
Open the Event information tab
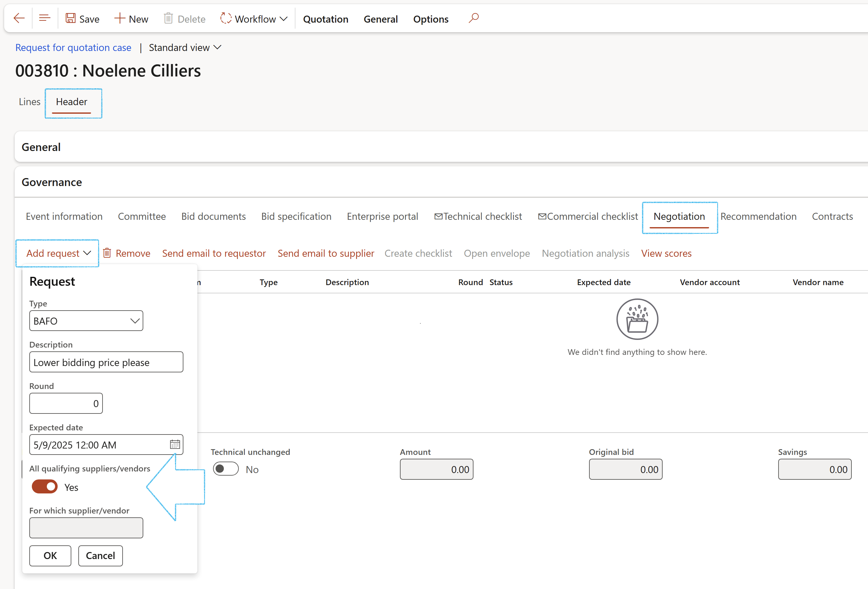tap(64, 216)
